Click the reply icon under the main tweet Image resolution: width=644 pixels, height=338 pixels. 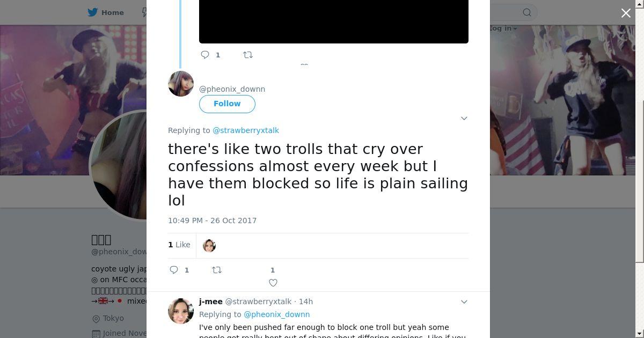pos(174,270)
